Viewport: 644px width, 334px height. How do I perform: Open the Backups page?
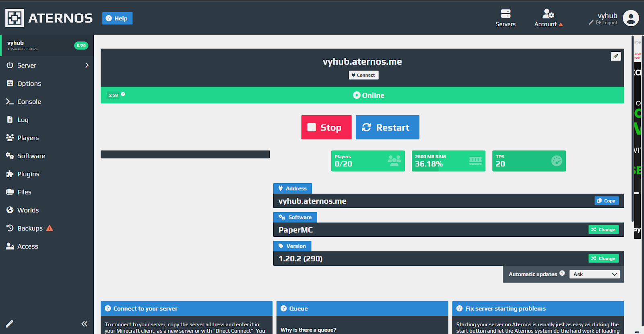(x=47, y=228)
